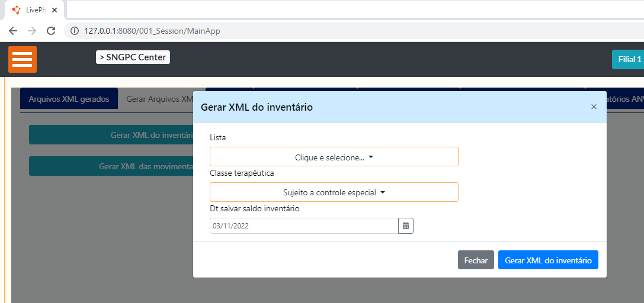View site information icon in address bar
The width and height of the screenshot is (644, 303).
point(75,31)
